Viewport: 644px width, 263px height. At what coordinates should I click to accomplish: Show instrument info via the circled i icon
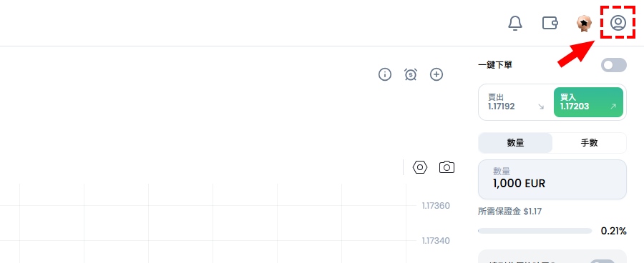point(385,74)
